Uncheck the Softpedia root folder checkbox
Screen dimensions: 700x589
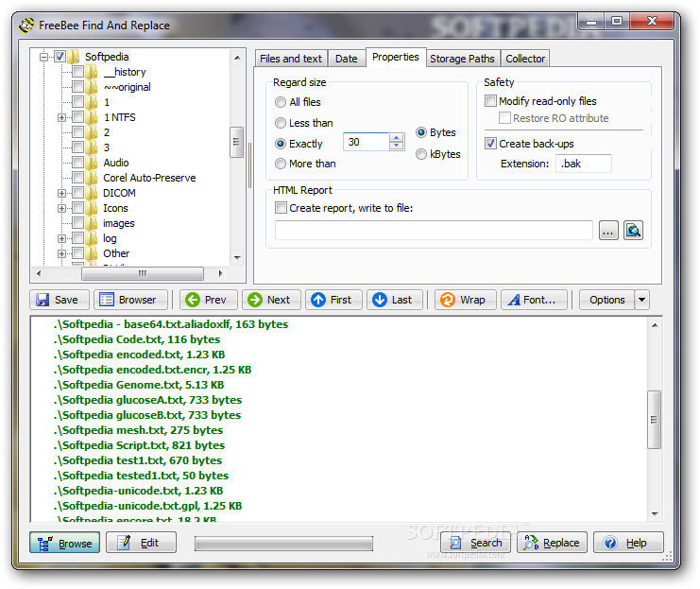(60, 57)
